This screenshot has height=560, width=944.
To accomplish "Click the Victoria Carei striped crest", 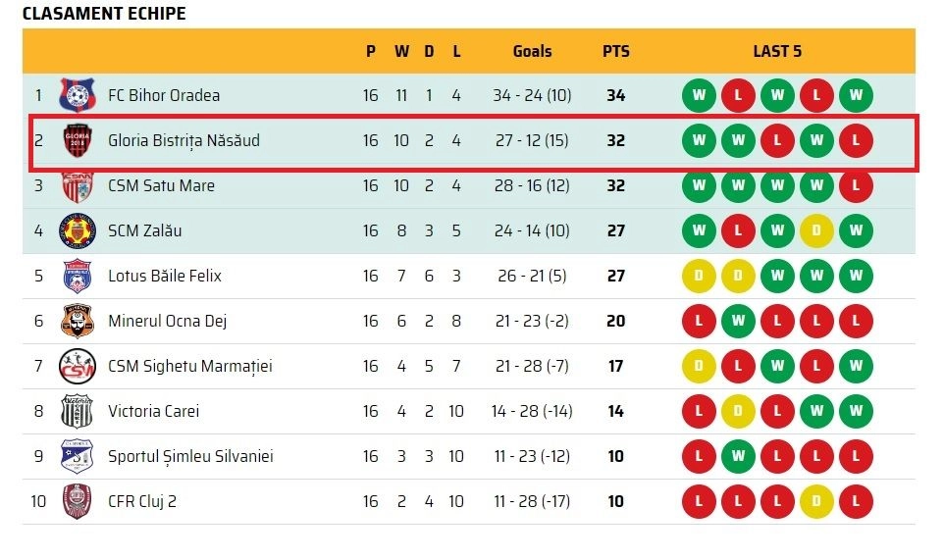I will (x=78, y=411).
